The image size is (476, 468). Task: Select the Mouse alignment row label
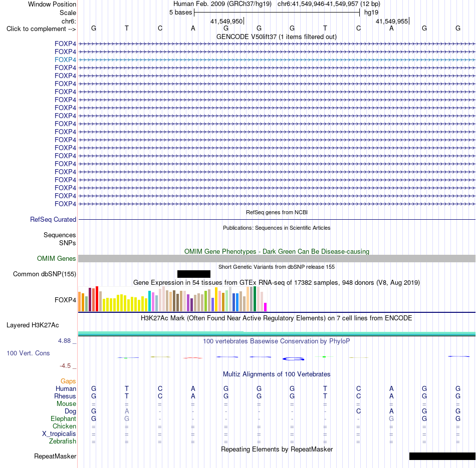coord(66,404)
